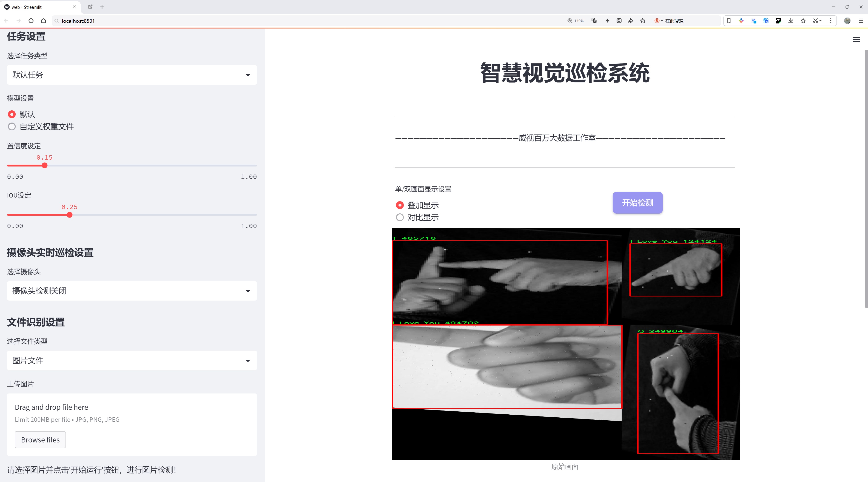The width and height of the screenshot is (868, 482).
Task: Click the 原始画面 image caption
Action: pyautogui.click(x=565, y=467)
